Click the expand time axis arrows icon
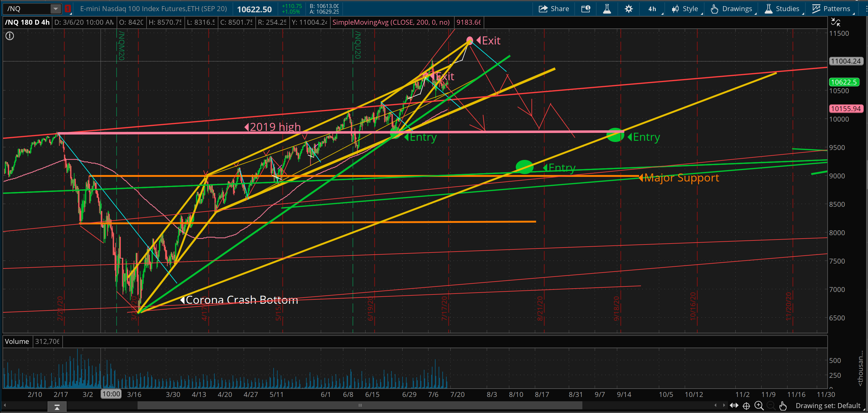 (x=734, y=406)
